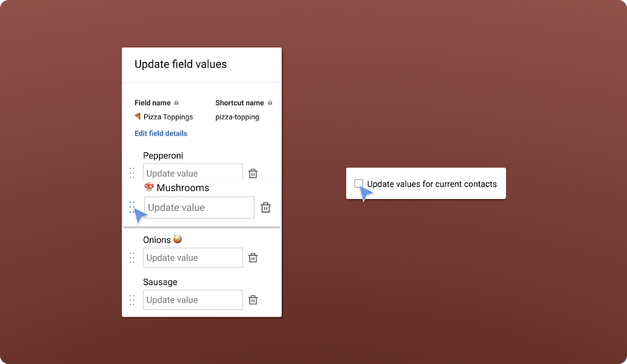The width and height of the screenshot is (627, 364).
Task: Select the Onions reorder handle
Action: tap(132, 257)
